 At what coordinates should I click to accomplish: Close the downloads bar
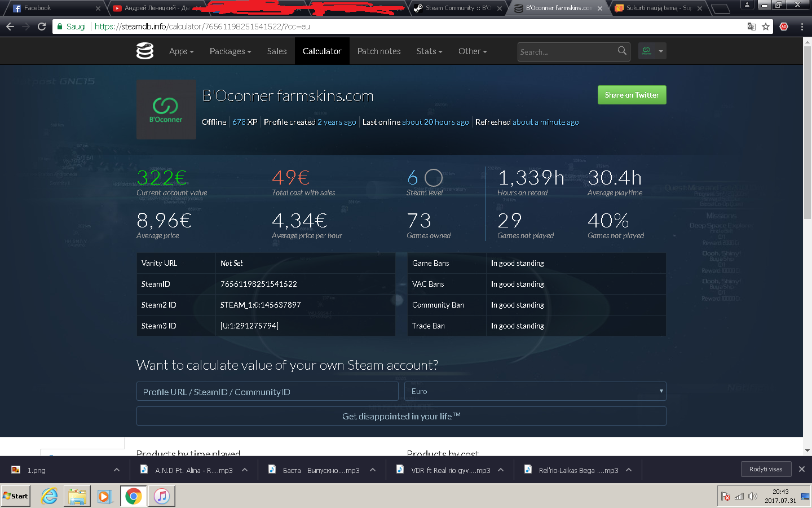801,469
